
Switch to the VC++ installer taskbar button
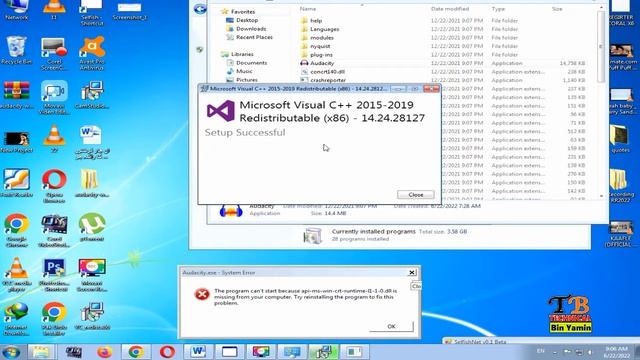(323, 352)
